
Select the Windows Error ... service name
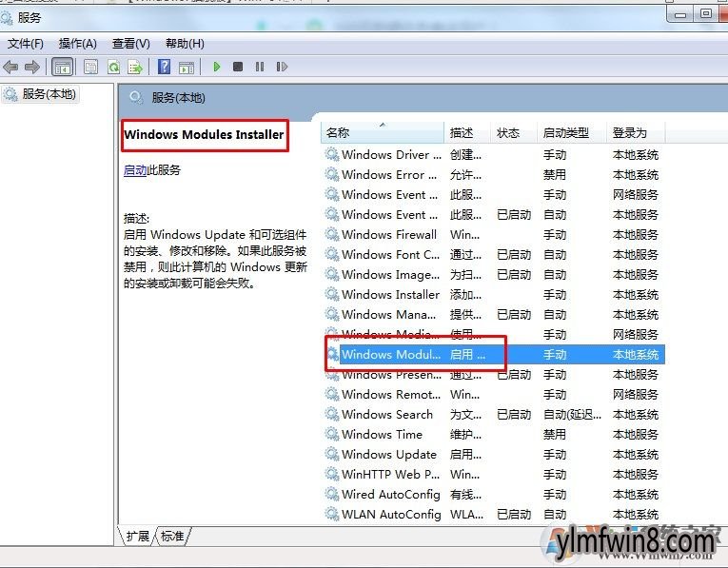click(389, 174)
